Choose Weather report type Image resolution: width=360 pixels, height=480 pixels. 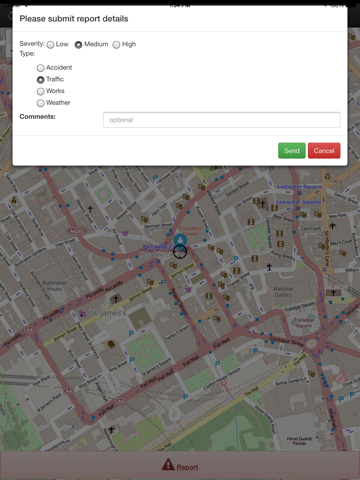click(x=40, y=103)
